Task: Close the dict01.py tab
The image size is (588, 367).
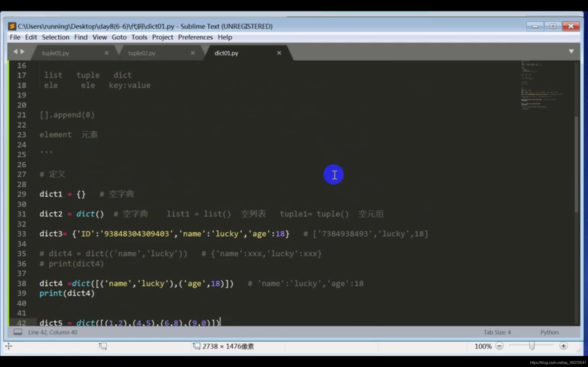Action: coord(279,53)
